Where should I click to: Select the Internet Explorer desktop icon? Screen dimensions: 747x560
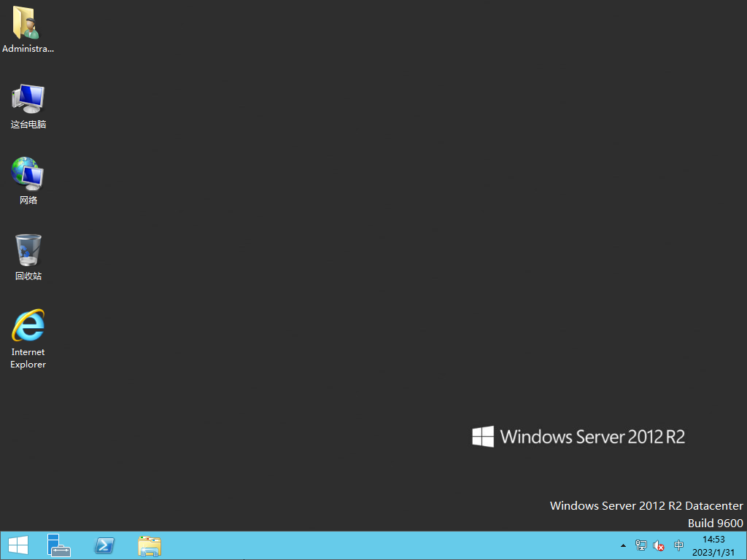28,326
